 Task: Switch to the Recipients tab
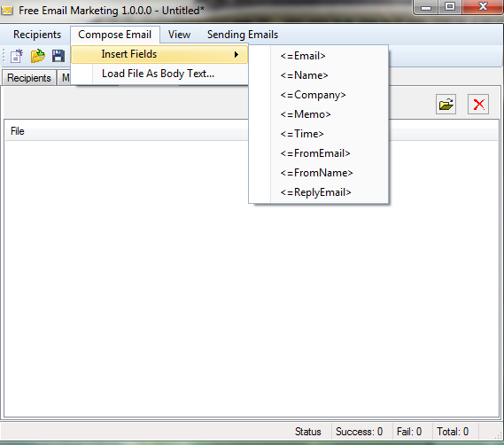(29, 78)
